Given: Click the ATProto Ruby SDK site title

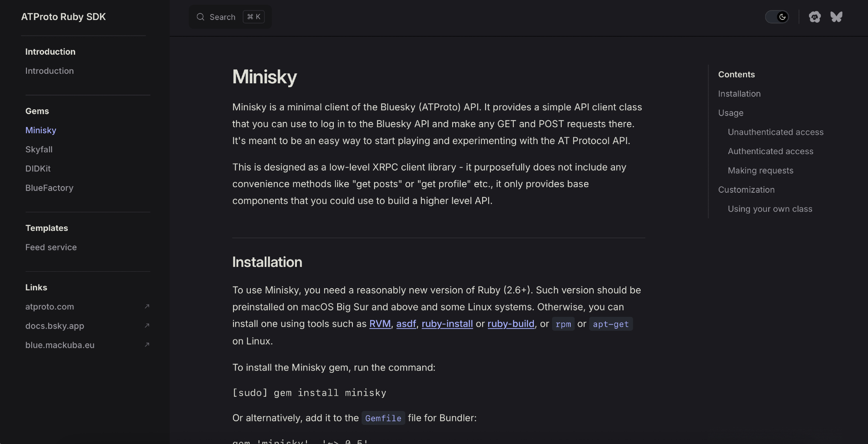Looking at the screenshot, I should 63,17.
